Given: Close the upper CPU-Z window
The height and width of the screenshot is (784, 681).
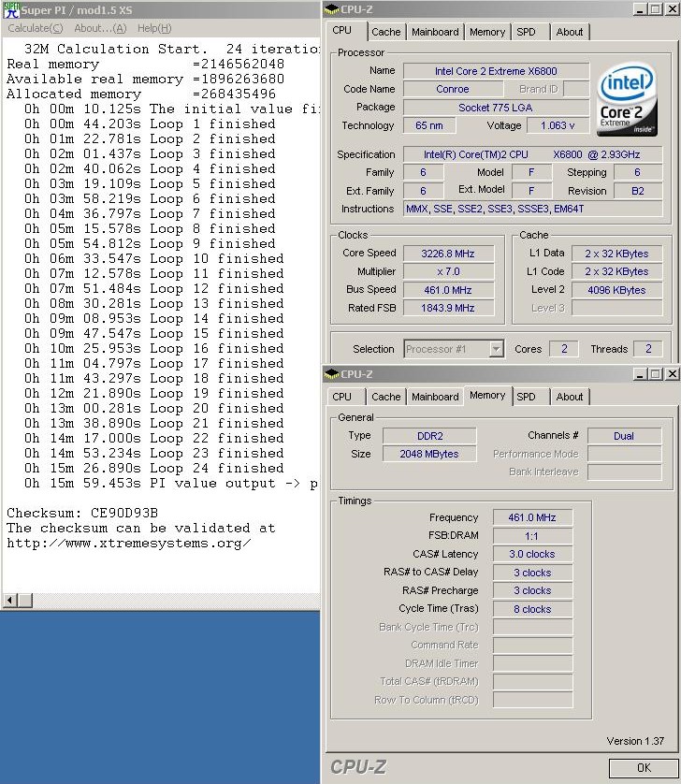Looking at the screenshot, I should pos(673,9).
